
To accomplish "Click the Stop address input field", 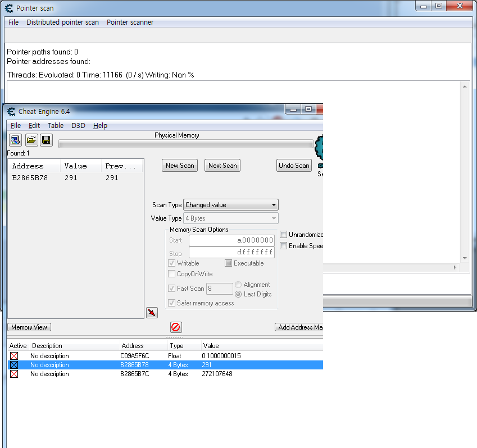I will 231,252.
